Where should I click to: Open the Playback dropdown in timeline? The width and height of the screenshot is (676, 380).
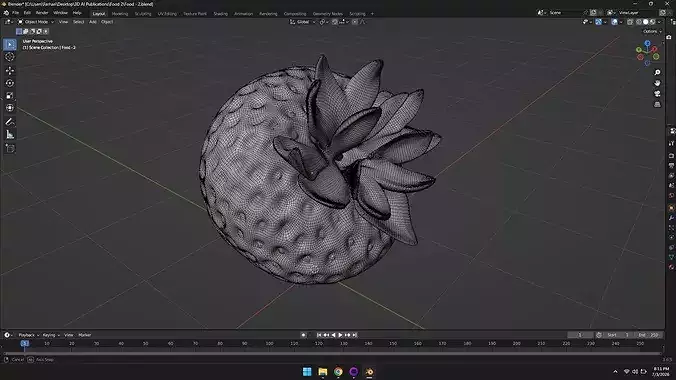coord(28,335)
